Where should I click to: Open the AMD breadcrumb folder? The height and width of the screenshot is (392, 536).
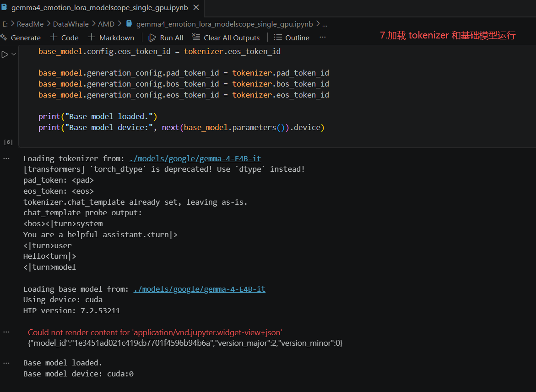pos(106,24)
